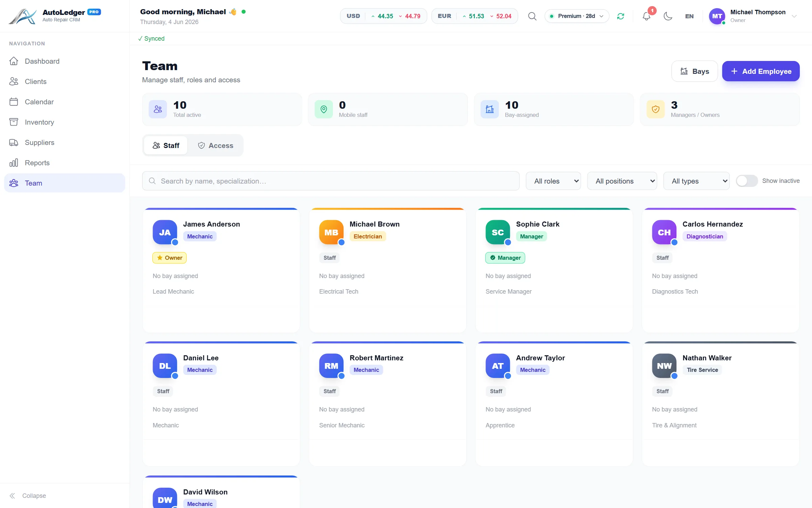Click the Lead Mechanic text
Screen dimensions: 812x508
pyautogui.click(x=173, y=291)
